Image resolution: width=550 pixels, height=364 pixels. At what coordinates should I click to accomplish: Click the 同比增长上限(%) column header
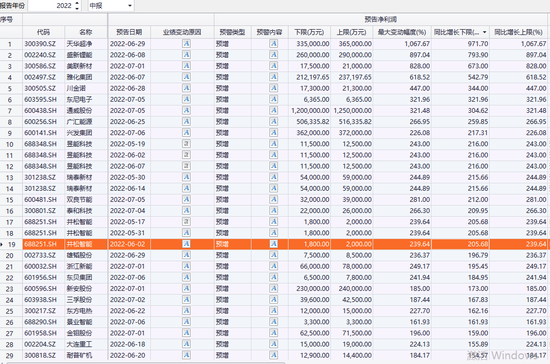click(x=518, y=32)
